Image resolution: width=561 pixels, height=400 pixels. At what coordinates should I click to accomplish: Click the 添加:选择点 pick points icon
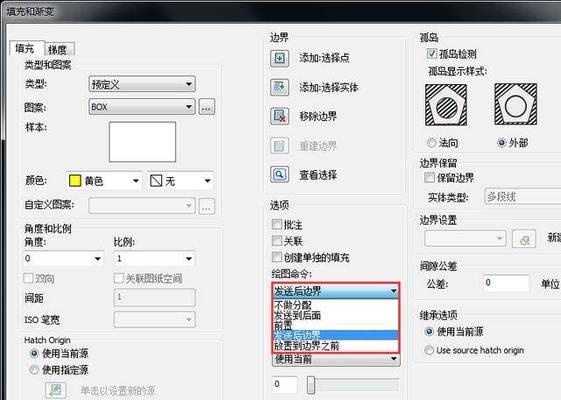pos(279,58)
